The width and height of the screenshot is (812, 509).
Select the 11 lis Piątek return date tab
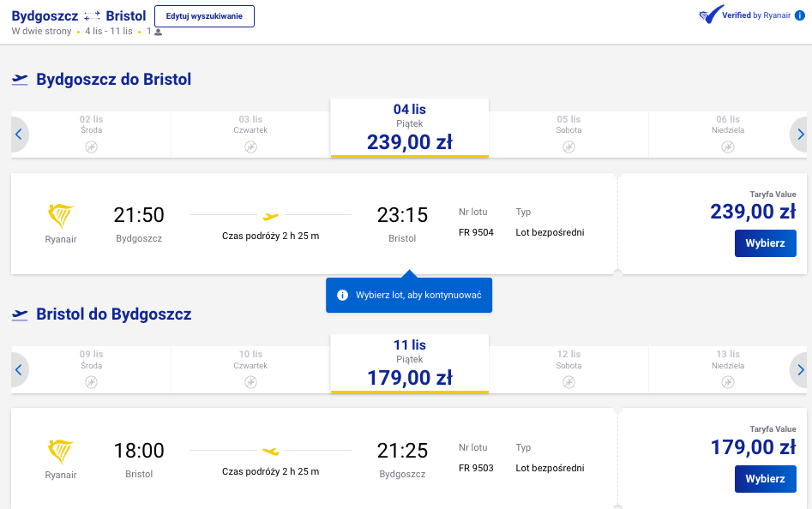(x=410, y=363)
